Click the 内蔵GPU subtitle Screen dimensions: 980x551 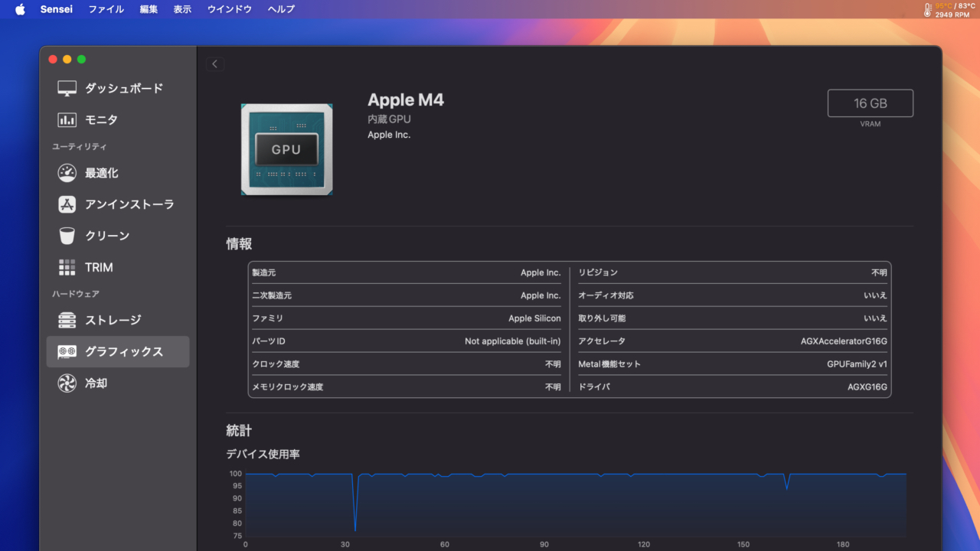pos(390,119)
